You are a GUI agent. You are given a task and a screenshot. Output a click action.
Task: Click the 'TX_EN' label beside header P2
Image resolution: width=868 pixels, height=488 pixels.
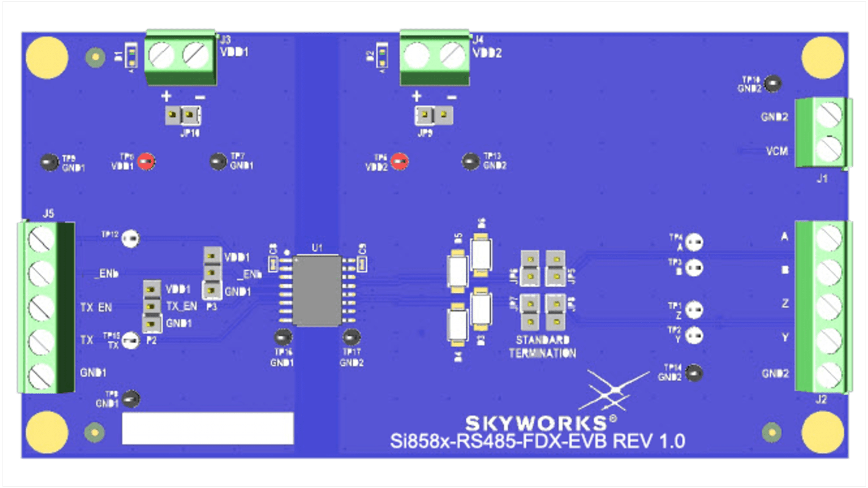(182, 306)
